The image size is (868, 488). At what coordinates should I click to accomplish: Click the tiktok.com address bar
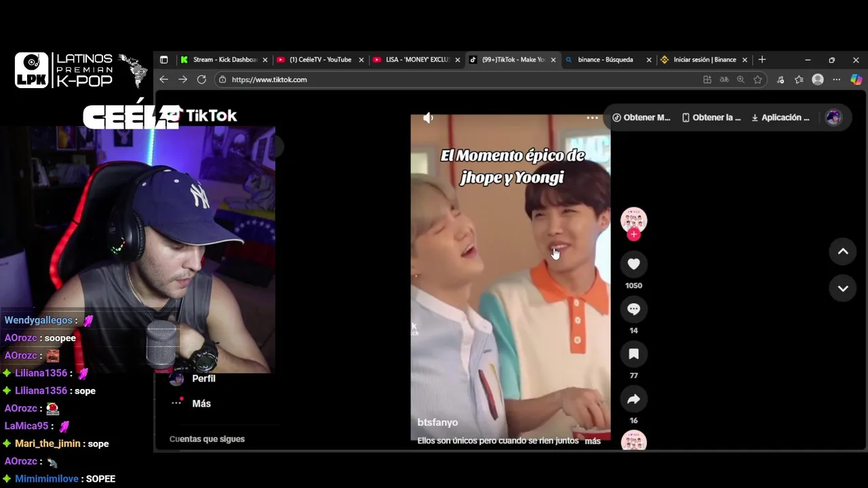pyautogui.click(x=461, y=79)
